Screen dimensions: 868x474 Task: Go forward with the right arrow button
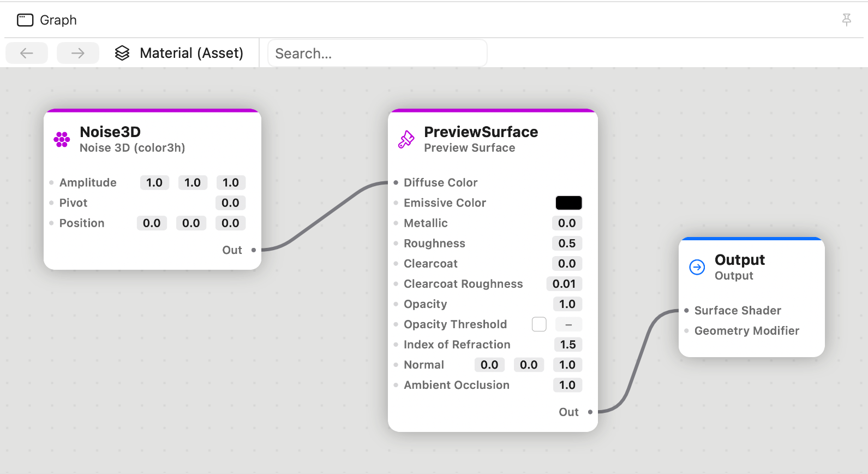[x=78, y=53]
